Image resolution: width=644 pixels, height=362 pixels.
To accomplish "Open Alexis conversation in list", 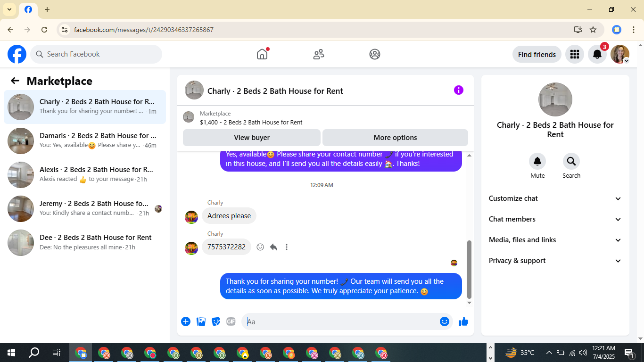I will (85, 175).
